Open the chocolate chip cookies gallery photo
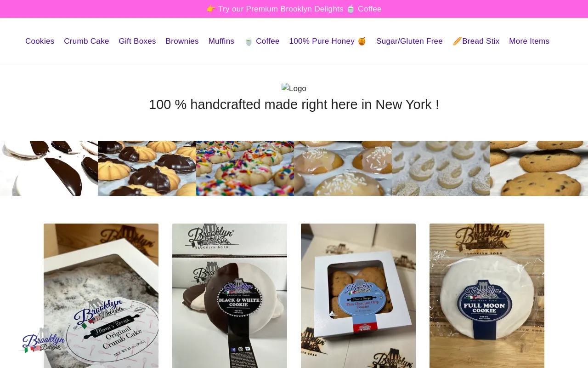Image resolution: width=588 pixels, height=368 pixels. point(539,168)
